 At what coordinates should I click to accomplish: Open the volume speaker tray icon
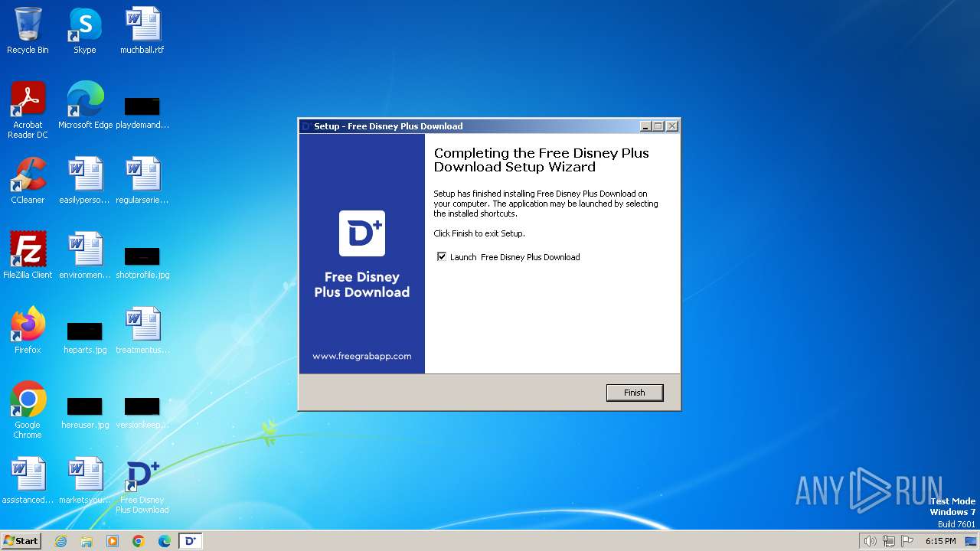coord(870,541)
